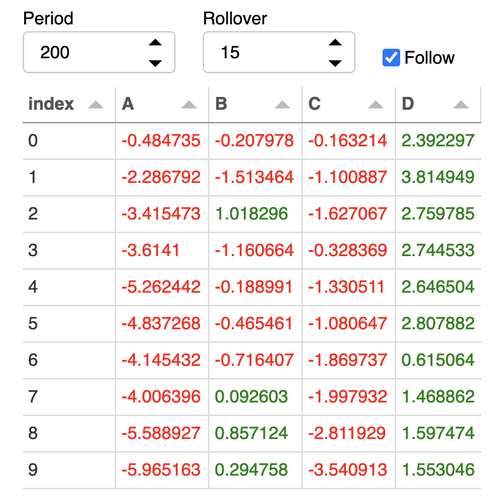Decrement the Period value with down arrow
The image size is (500, 500).
pyautogui.click(x=155, y=63)
